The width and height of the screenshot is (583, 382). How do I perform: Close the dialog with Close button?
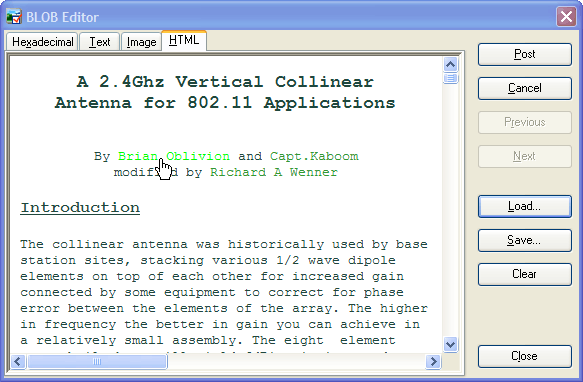525,356
